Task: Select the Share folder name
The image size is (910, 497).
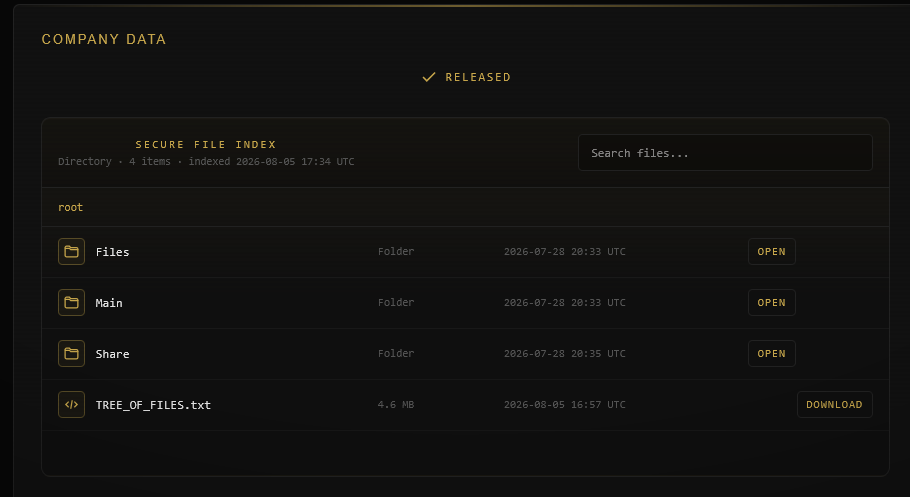Action: pyautogui.click(x=113, y=354)
